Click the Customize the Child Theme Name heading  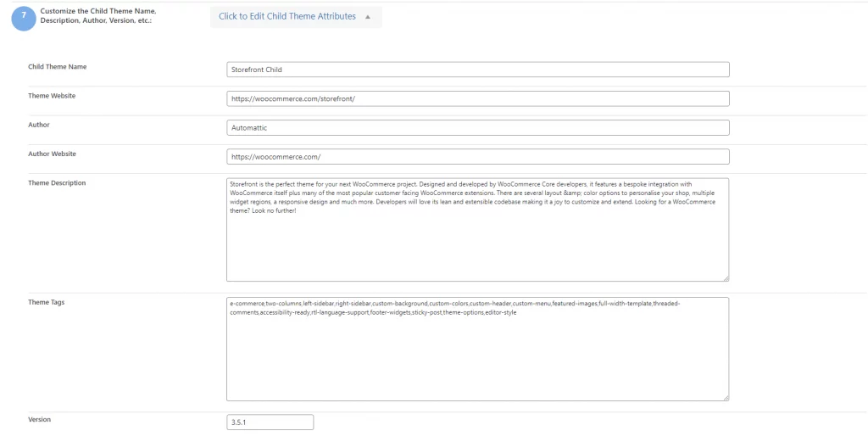98,15
